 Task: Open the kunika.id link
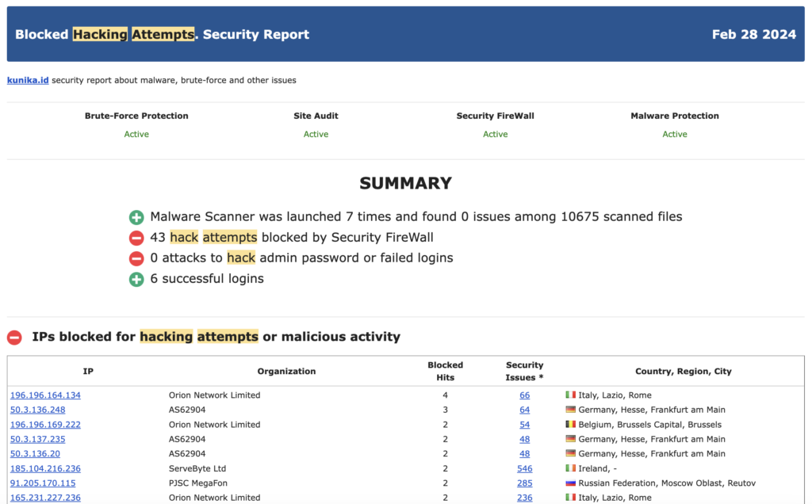coord(26,80)
